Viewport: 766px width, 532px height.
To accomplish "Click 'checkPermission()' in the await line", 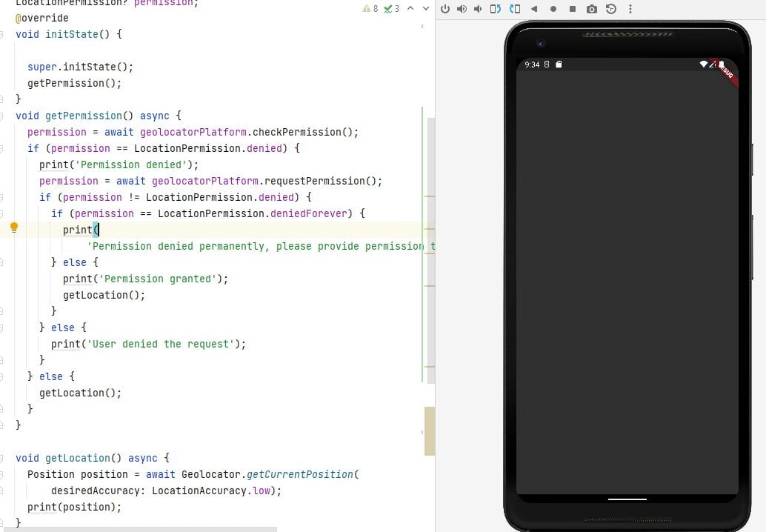I will click(302, 132).
